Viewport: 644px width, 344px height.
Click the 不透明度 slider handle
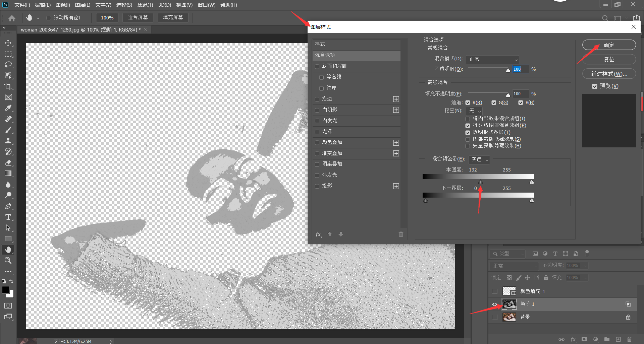pos(508,70)
